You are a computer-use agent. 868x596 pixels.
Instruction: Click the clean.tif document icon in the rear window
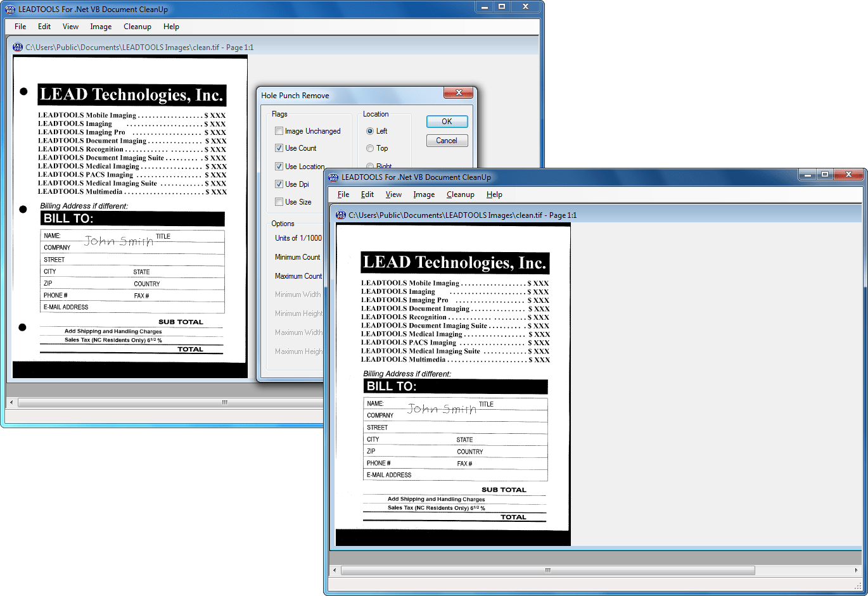point(18,48)
